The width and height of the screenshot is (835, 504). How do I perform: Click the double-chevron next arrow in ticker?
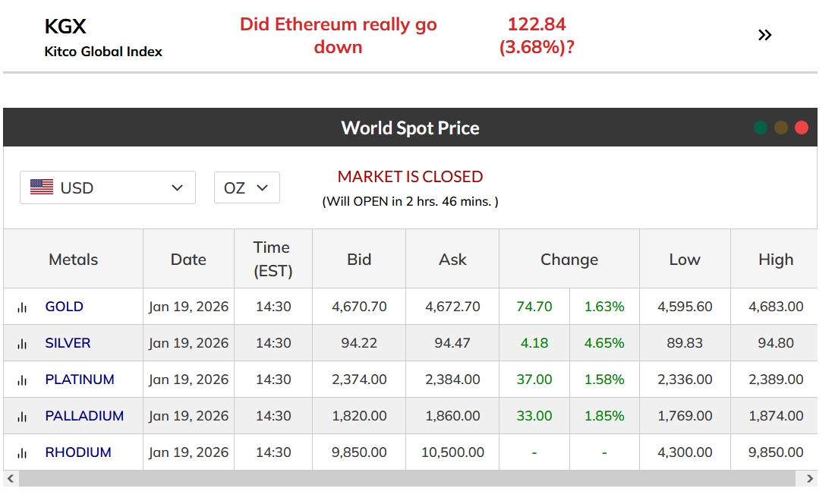pos(764,35)
